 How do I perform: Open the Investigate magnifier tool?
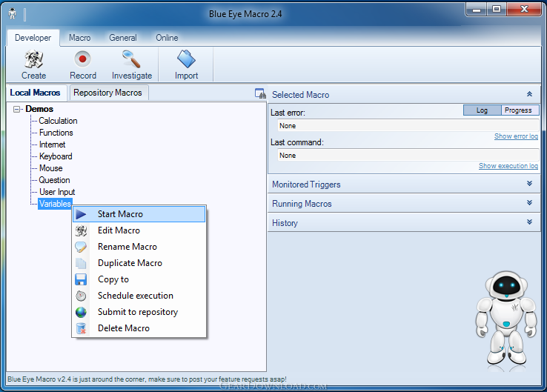(131, 59)
